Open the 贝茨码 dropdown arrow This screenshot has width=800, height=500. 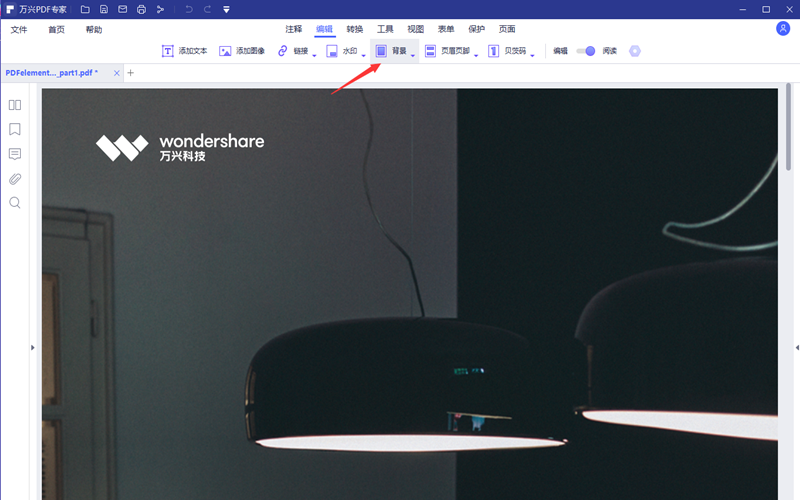tap(533, 54)
